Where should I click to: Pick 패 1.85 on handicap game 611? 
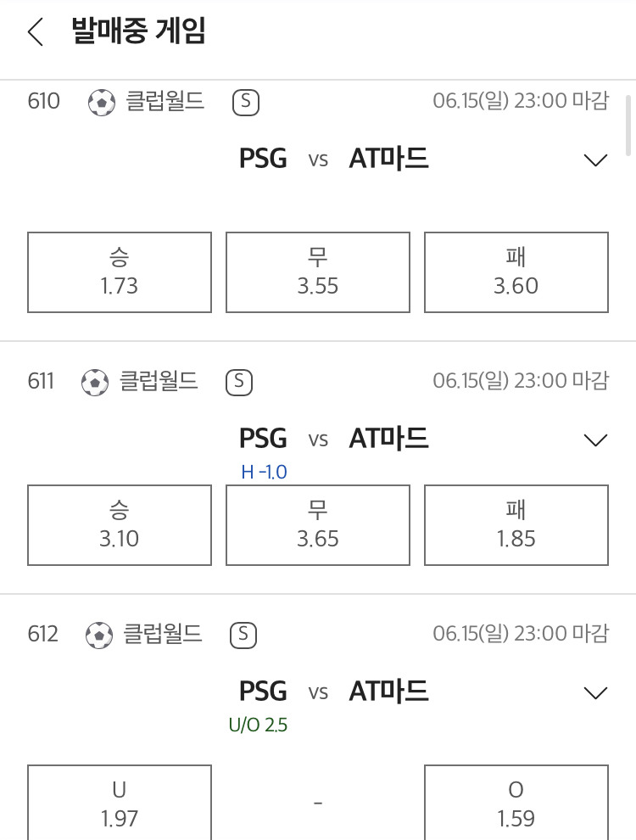(x=516, y=525)
